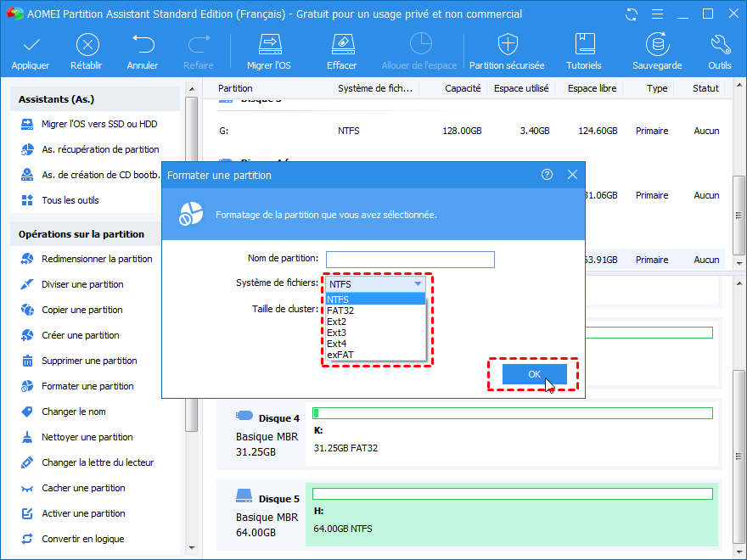The width and height of the screenshot is (747, 560).
Task: Click the Annuler undo arrow icon
Action: click(143, 44)
